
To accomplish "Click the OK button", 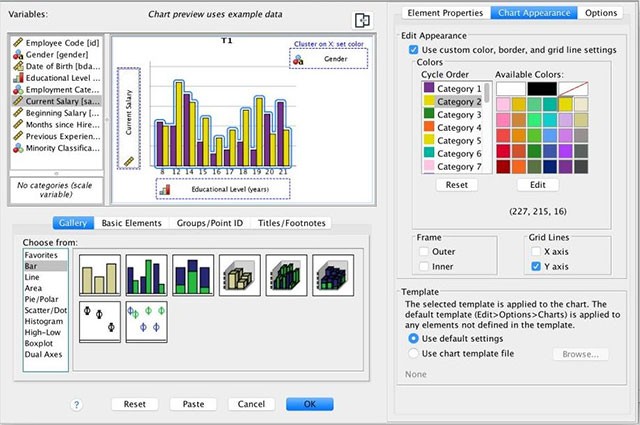I will (309, 404).
